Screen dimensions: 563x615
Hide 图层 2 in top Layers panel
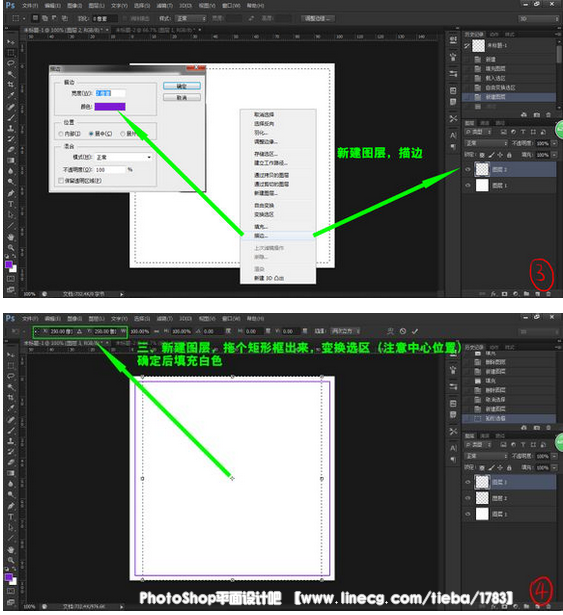pyautogui.click(x=468, y=169)
